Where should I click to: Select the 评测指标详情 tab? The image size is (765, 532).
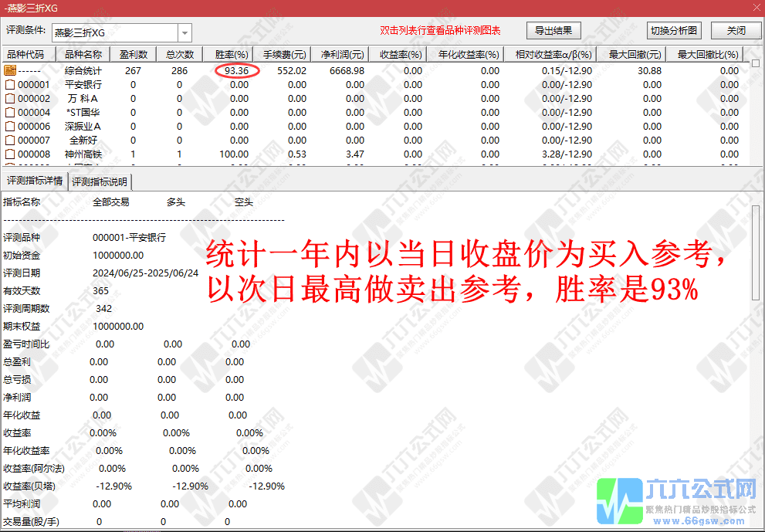coord(35,182)
